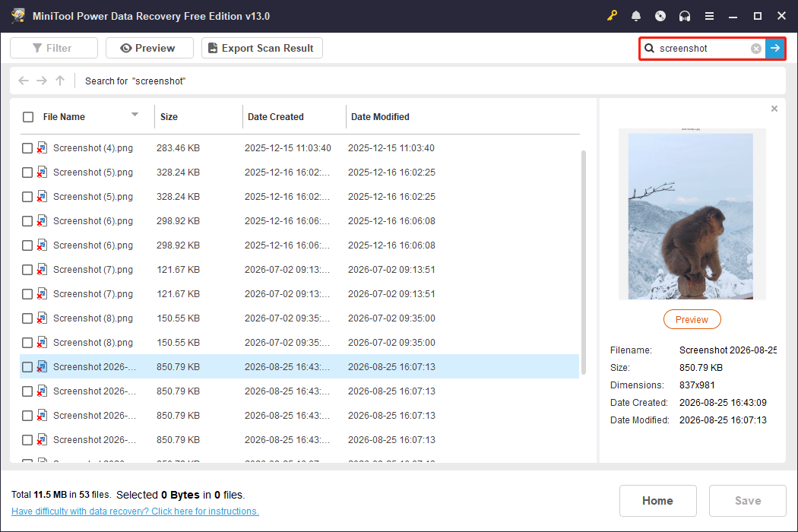Click the blue search arrow button
This screenshot has height=532, width=798.
775,49
